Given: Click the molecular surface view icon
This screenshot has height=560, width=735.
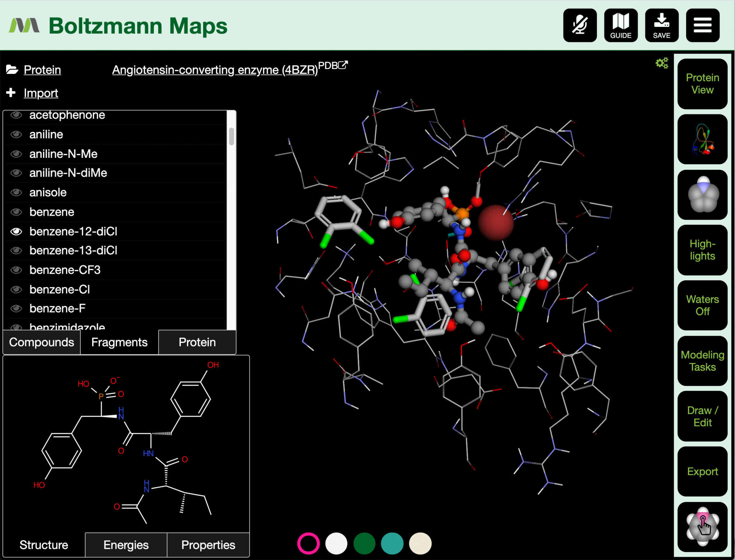Looking at the screenshot, I should (x=702, y=194).
